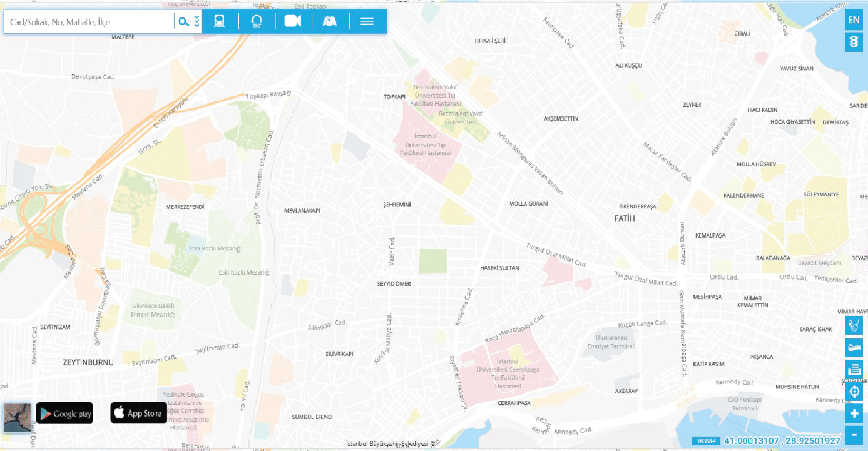Open the App Store link
The width and height of the screenshot is (868, 451).
138,413
